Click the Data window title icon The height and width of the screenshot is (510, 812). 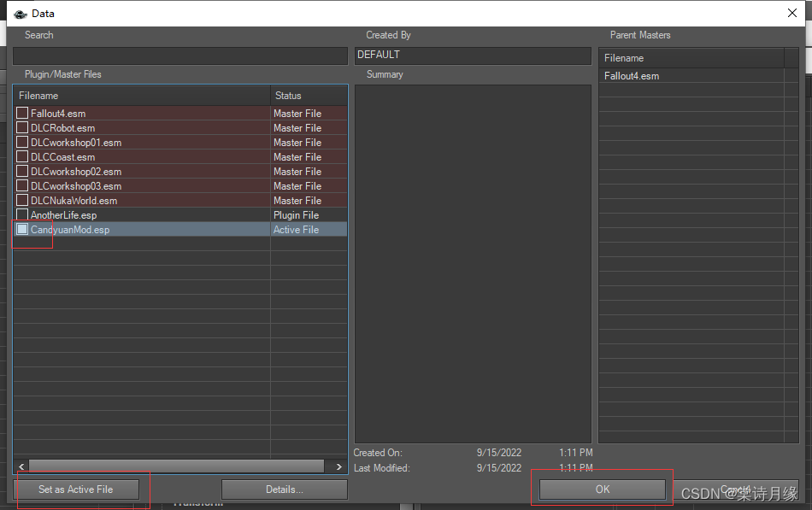pos(21,14)
